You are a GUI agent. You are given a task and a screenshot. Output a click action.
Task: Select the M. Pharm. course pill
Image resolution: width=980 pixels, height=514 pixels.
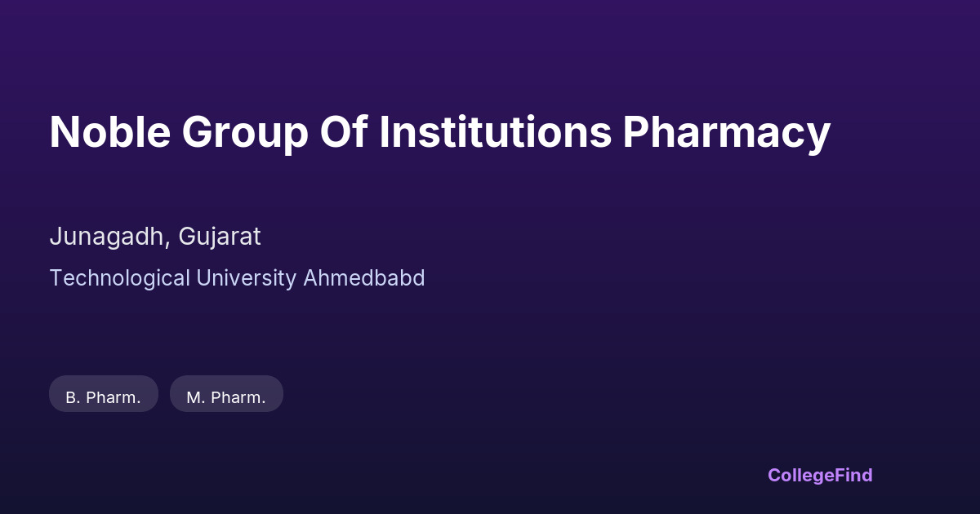coord(226,397)
